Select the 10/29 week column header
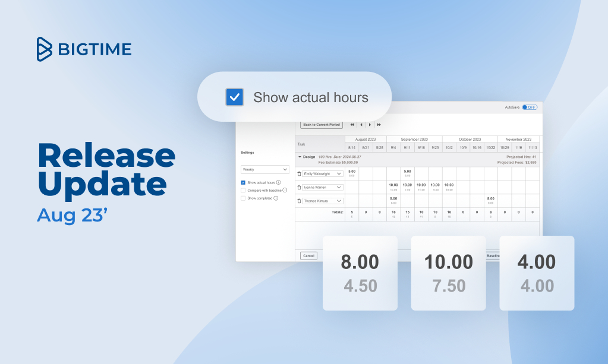608x364 pixels. (505, 147)
